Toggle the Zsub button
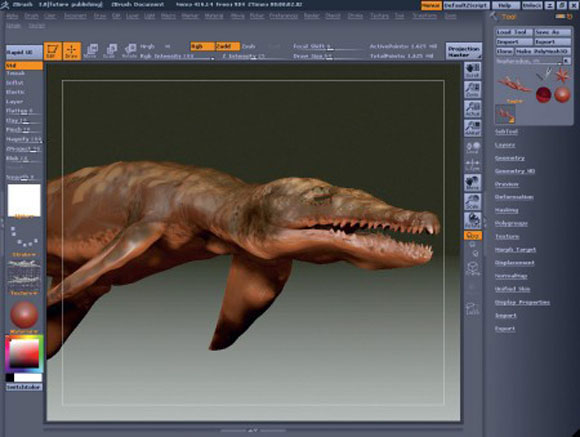The image size is (580, 437). click(x=249, y=46)
